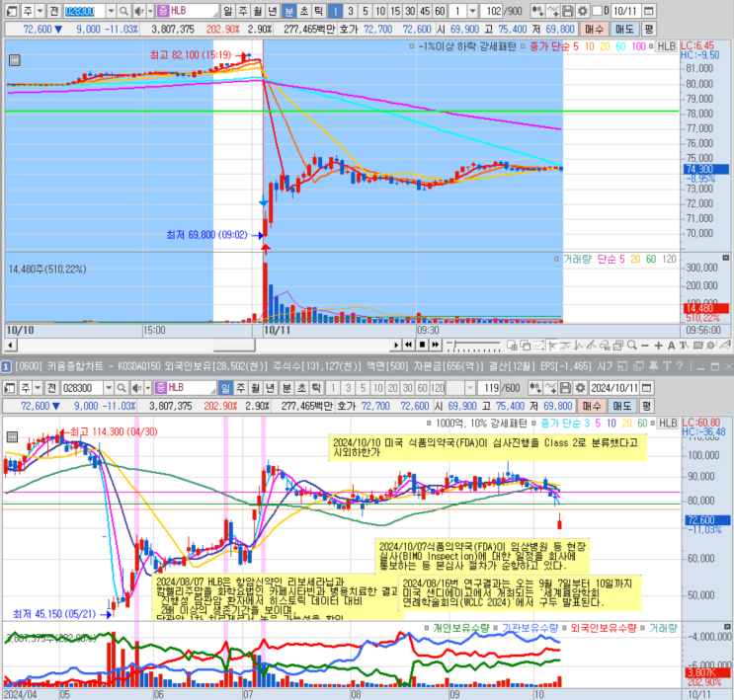Click 평 button in top chart

(x=648, y=29)
